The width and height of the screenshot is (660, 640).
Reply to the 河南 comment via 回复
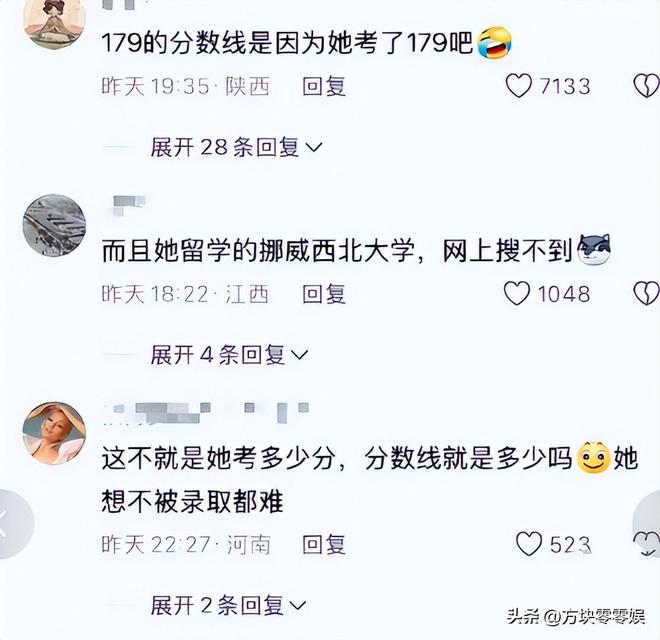tap(324, 544)
